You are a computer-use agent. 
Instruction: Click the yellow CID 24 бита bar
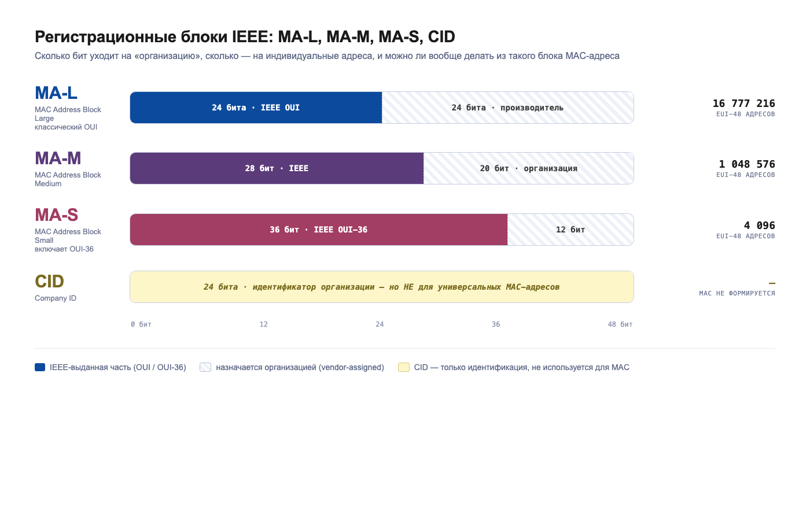point(382,287)
